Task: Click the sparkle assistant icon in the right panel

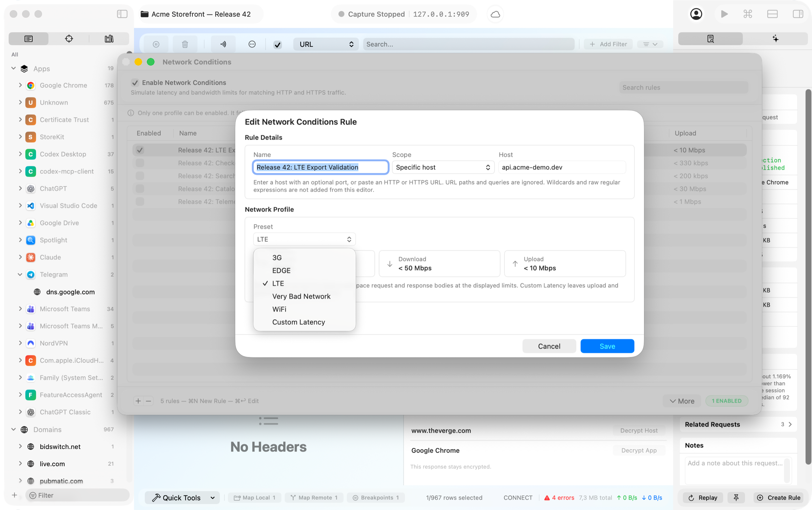Action: point(775,39)
